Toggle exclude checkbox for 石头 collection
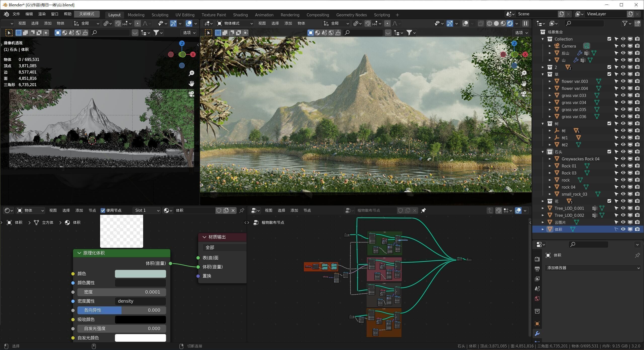This screenshot has width=644, height=350. 609,152
